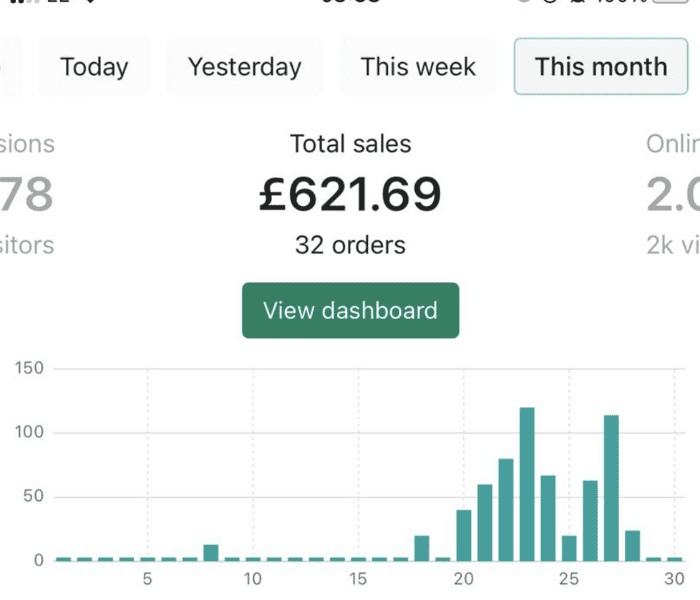Tap the 32 orders text
Image resolution: width=700 pixels, height=600 pixels.
[350, 245]
